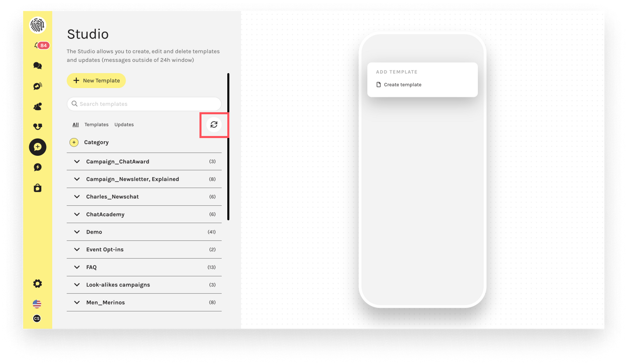Switch to the Templates tab

pyautogui.click(x=96, y=124)
